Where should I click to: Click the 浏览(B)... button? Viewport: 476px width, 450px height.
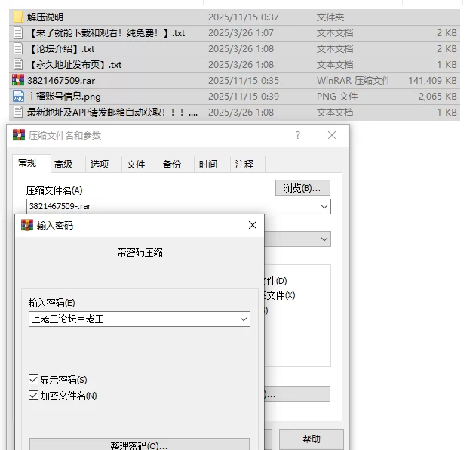tap(302, 188)
